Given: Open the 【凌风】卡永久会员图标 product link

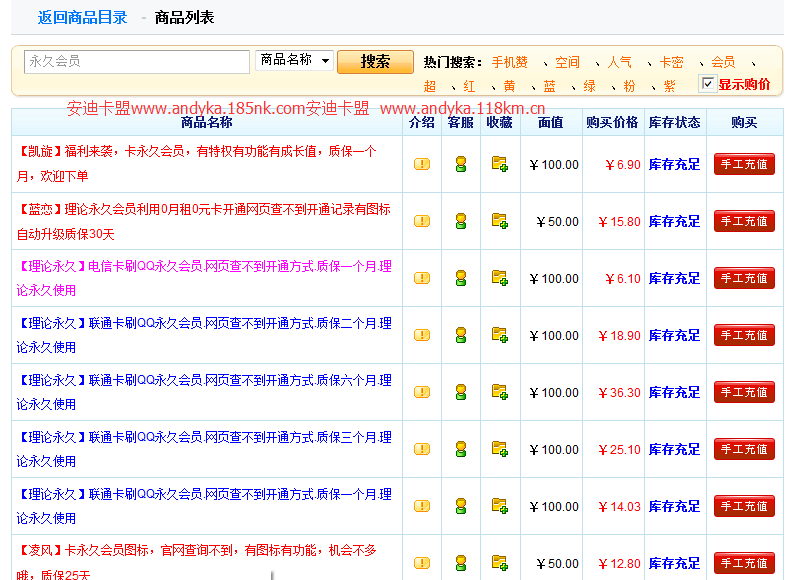Looking at the screenshot, I should coord(197,562).
